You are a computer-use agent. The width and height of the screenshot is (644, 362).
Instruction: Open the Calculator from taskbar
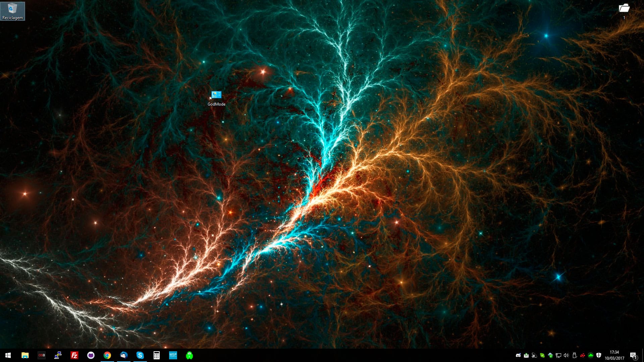157,355
